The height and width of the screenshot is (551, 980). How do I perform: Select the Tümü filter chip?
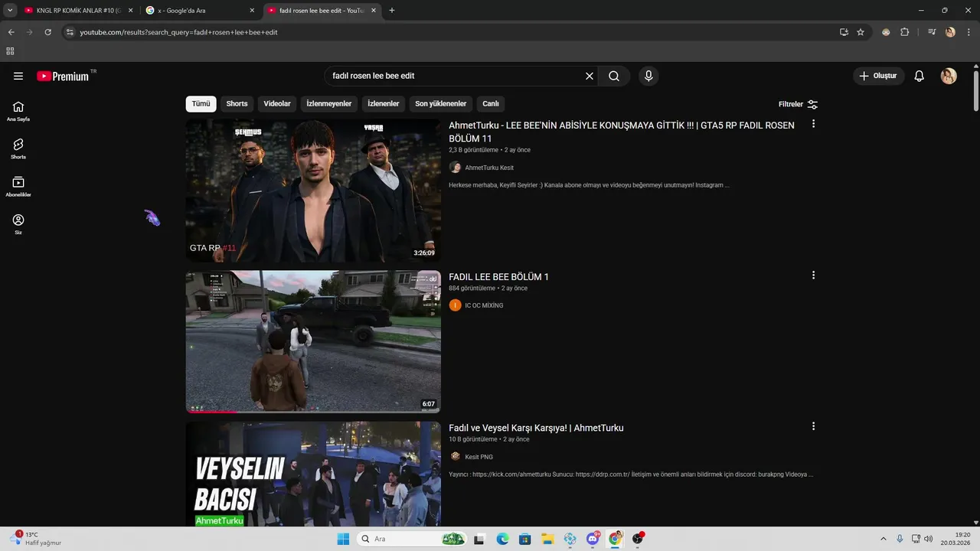pyautogui.click(x=201, y=104)
